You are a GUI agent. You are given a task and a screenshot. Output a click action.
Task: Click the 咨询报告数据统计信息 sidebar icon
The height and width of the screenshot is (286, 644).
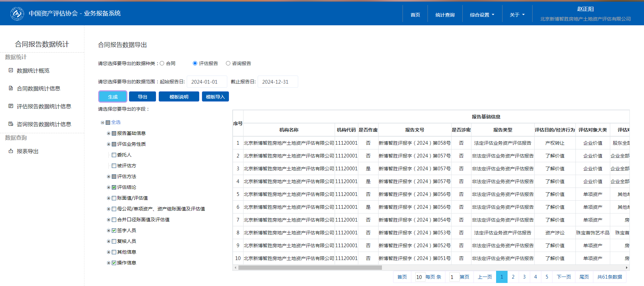(11, 124)
